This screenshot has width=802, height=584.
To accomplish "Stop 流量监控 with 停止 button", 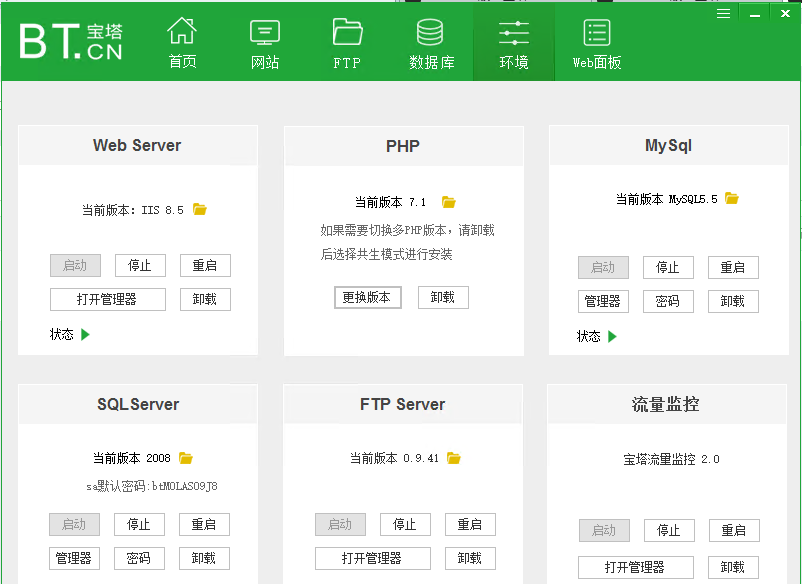I will (669, 530).
